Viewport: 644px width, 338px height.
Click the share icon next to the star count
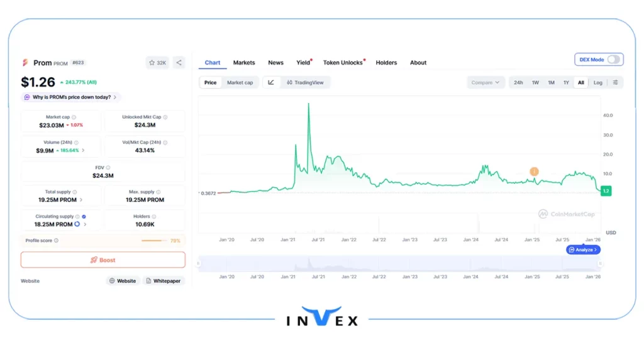(179, 63)
